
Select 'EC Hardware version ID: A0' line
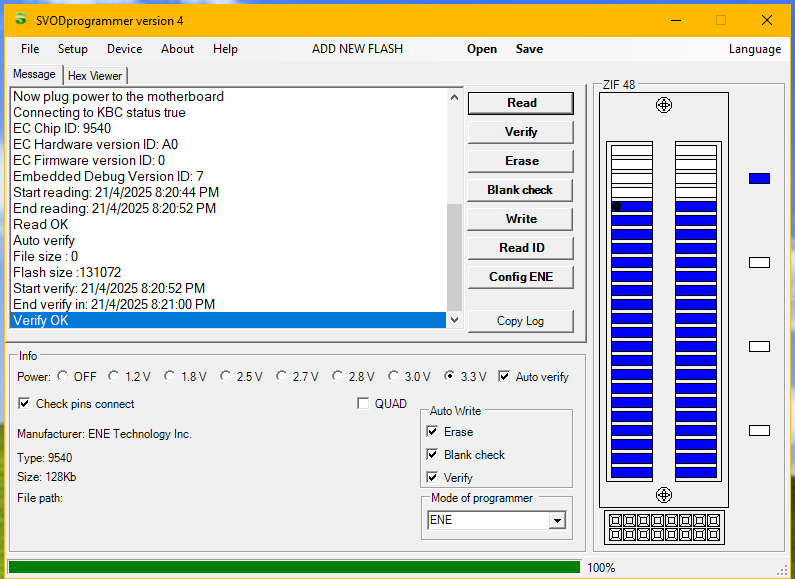(228, 144)
